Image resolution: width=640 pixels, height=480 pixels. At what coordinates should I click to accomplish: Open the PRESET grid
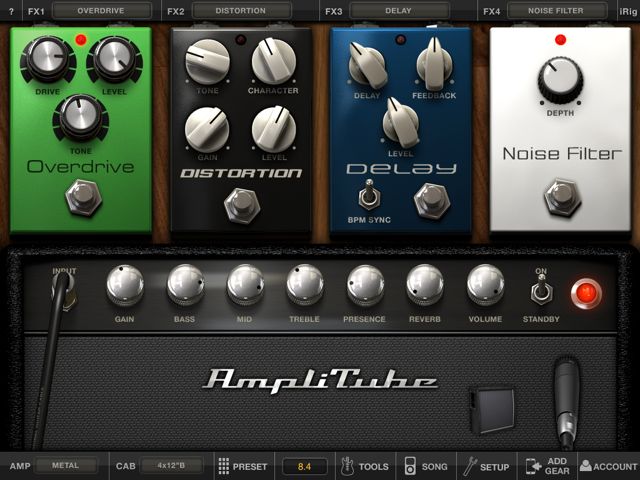click(243, 466)
